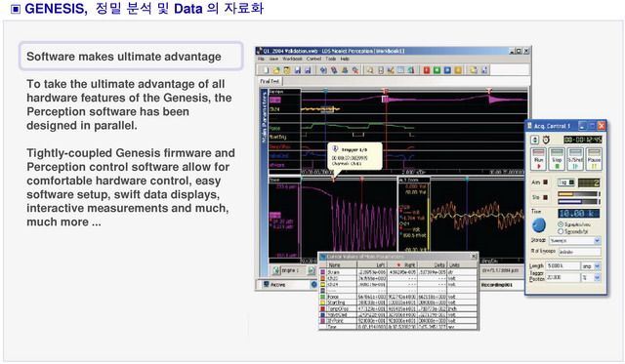The height and width of the screenshot is (364, 625).
Task: Click the Run button in Acq. Control
Action: tap(538, 159)
